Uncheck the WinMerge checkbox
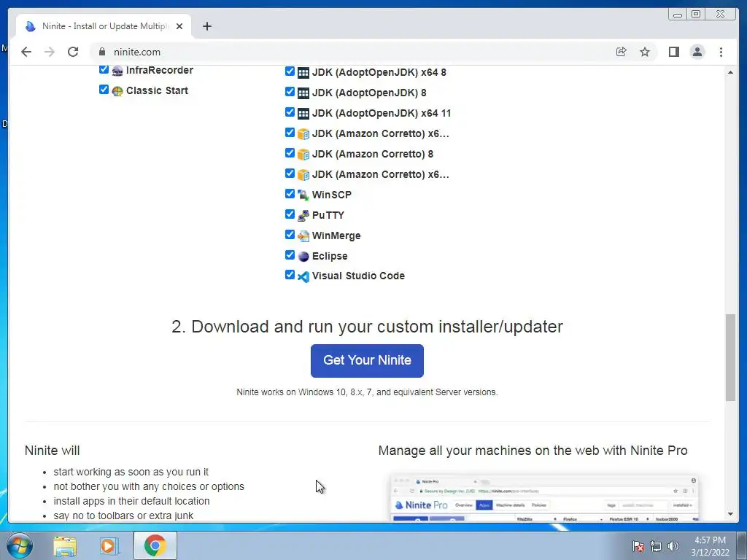The width and height of the screenshot is (747, 560). point(290,235)
